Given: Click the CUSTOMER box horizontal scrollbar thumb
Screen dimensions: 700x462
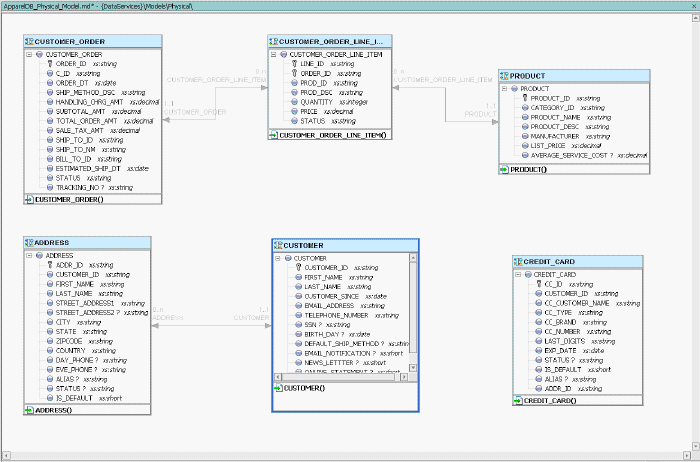Looking at the screenshot, I should point(338,377).
